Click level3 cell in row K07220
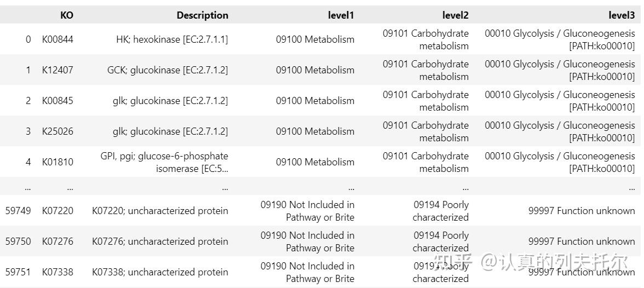 [x=582, y=211]
